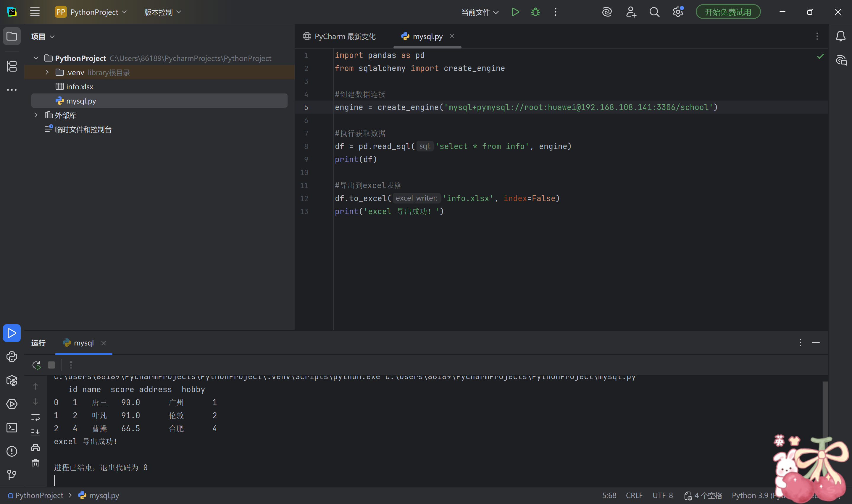
Task: Collapse the PythonProject root node
Action: coord(36,58)
